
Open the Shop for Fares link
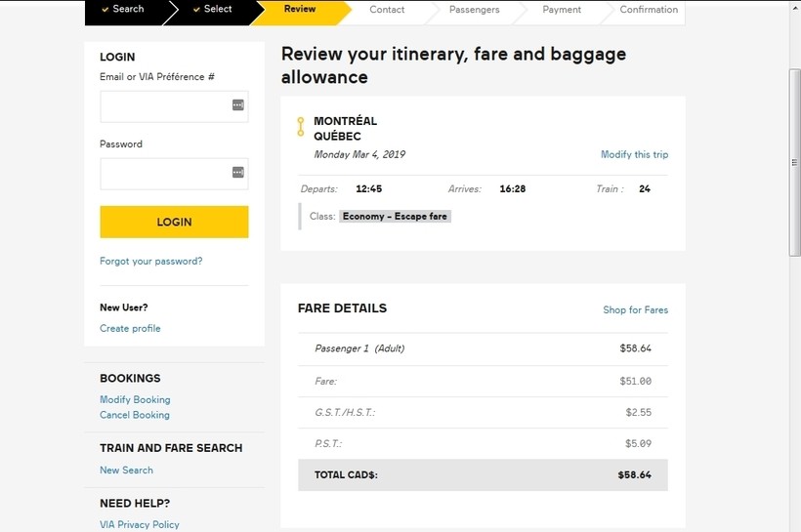[x=635, y=310]
